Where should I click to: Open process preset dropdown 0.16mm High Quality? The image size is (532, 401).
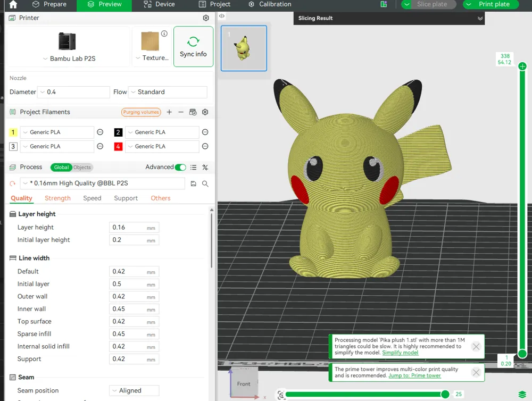click(x=103, y=183)
